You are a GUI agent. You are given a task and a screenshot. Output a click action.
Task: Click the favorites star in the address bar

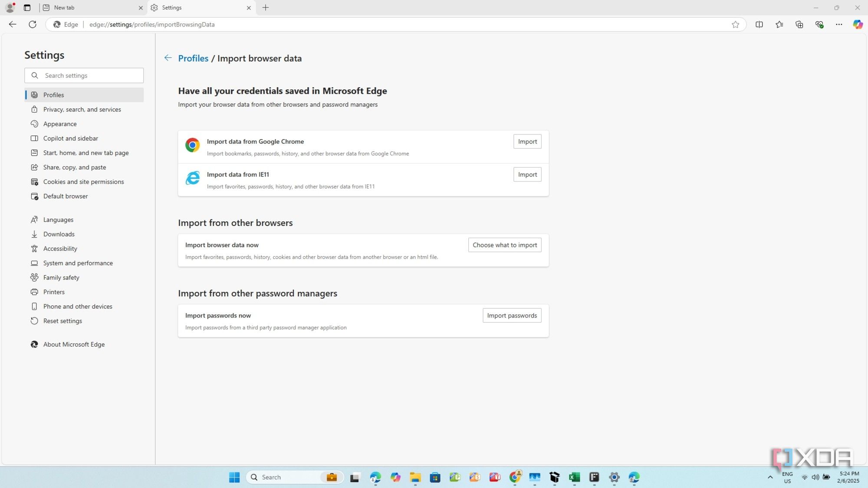coord(735,24)
